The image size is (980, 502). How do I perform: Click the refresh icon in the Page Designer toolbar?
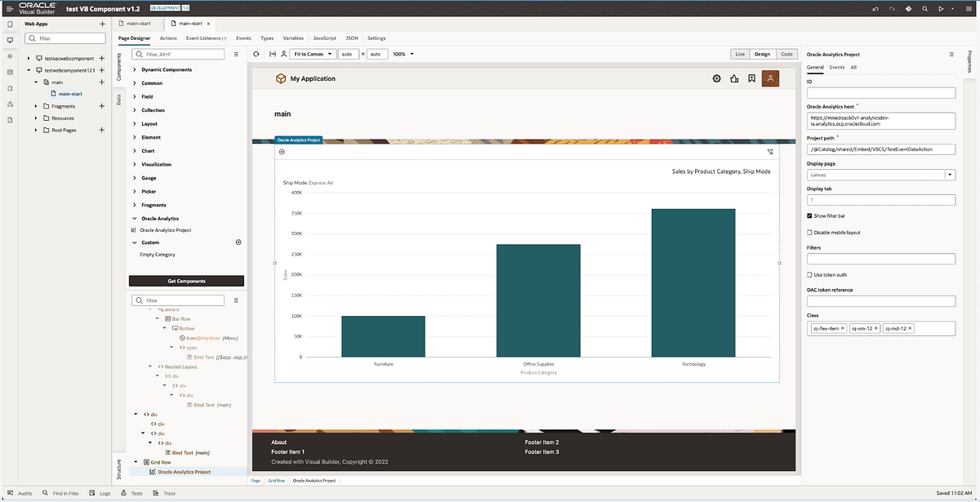click(256, 54)
